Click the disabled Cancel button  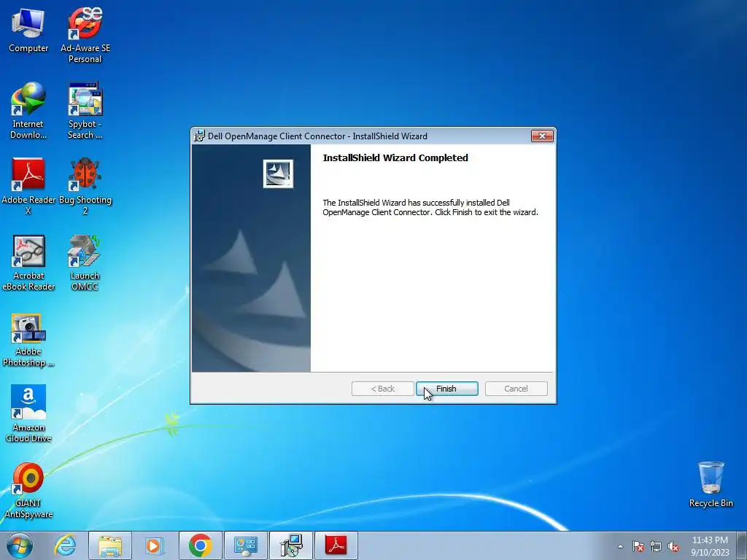(x=516, y=389)
